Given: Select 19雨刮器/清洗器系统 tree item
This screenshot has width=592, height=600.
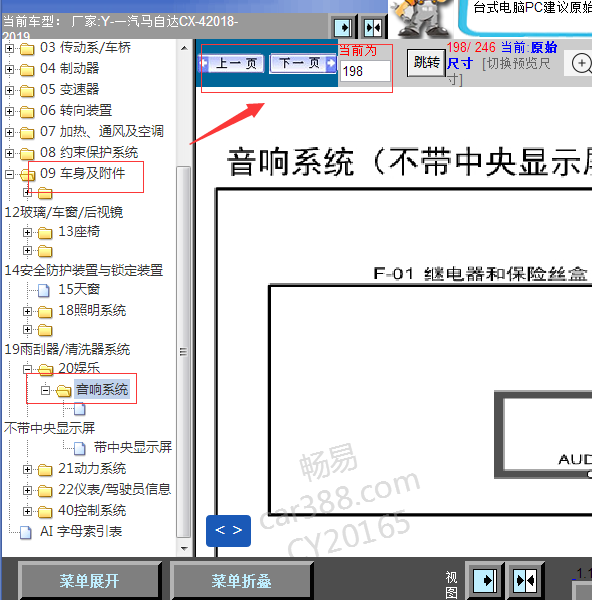Looking at the screenshot, I should pyautogui.click(x=67, y=349).
